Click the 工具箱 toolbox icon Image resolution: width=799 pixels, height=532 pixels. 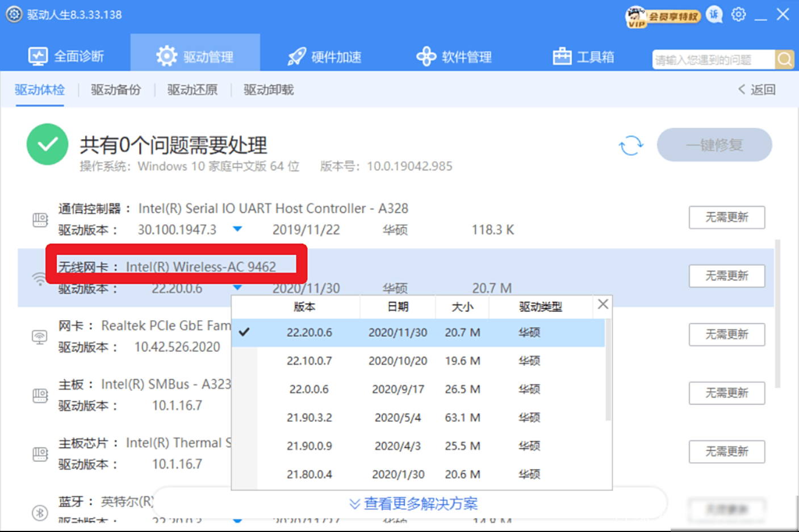562,56
